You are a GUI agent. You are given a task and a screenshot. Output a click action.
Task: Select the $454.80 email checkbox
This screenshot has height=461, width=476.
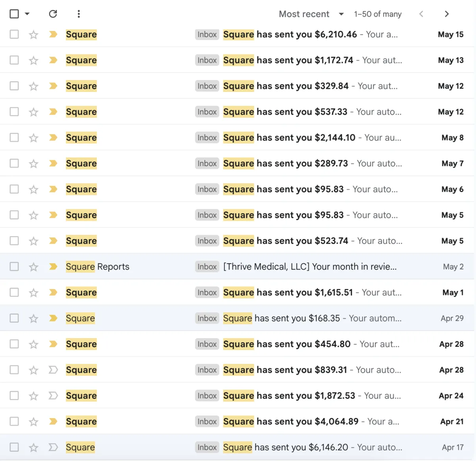14,344
